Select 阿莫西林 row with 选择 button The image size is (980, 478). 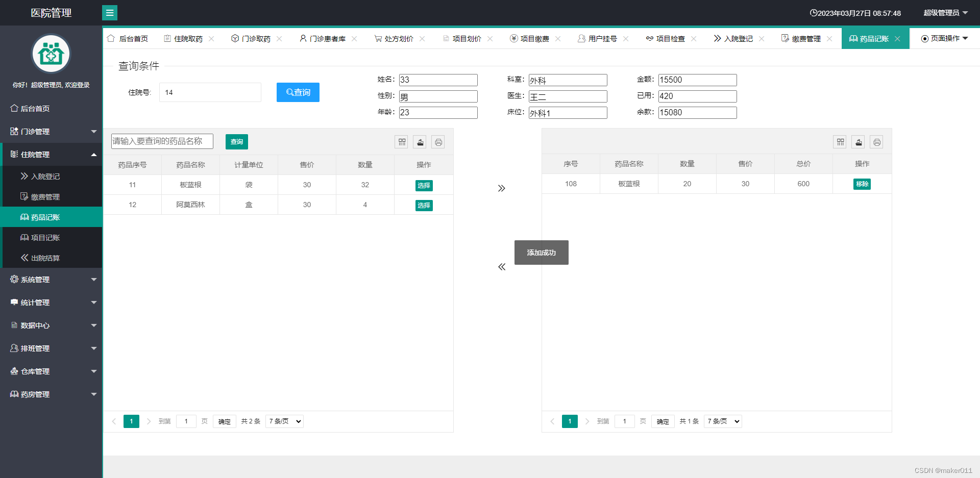pos(424,205)
